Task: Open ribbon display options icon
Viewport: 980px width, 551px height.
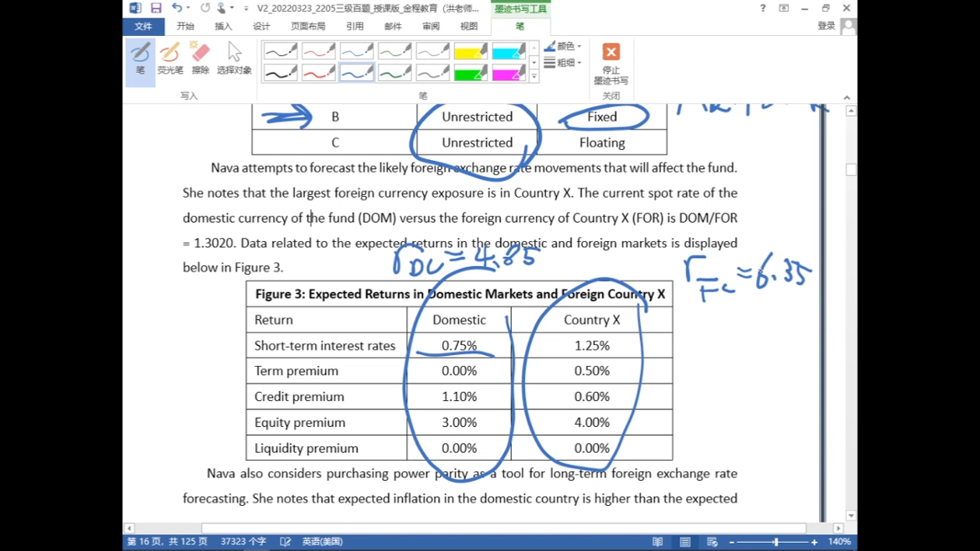Action: pyautogui.click(x=784, y=8)
